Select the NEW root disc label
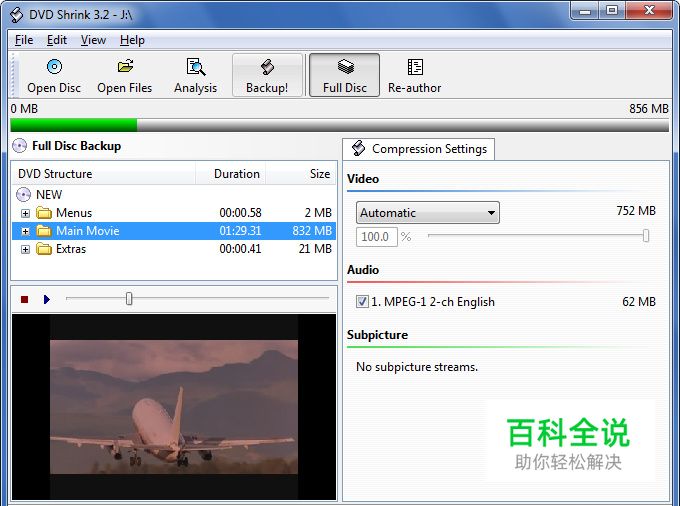The width and height of the screenshot is (680, 506). tap(49, 195)
